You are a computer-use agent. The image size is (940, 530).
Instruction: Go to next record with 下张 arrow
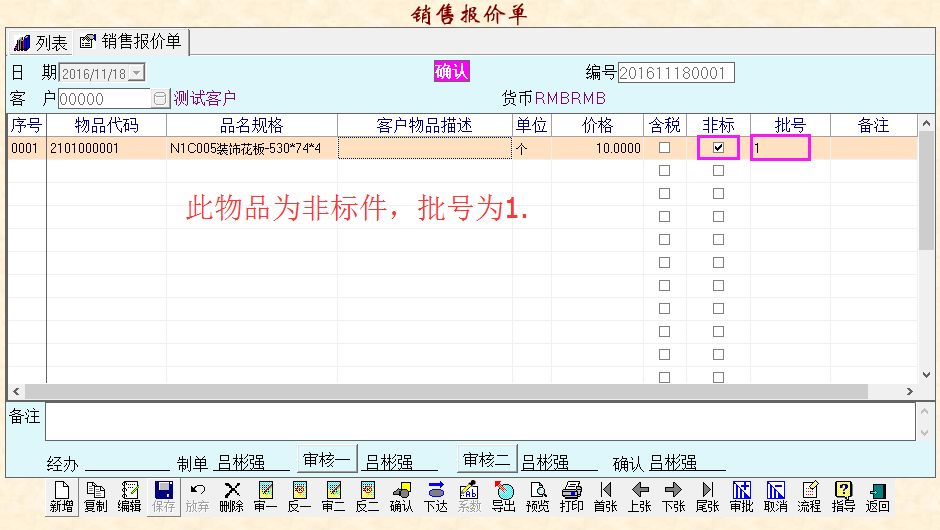[673, 496]
